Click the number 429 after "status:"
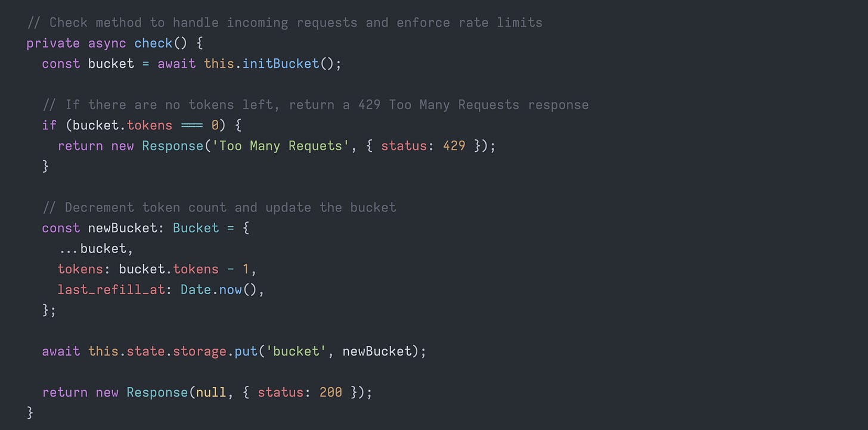Viewport: 868px width, 430px height. point(454,146)
